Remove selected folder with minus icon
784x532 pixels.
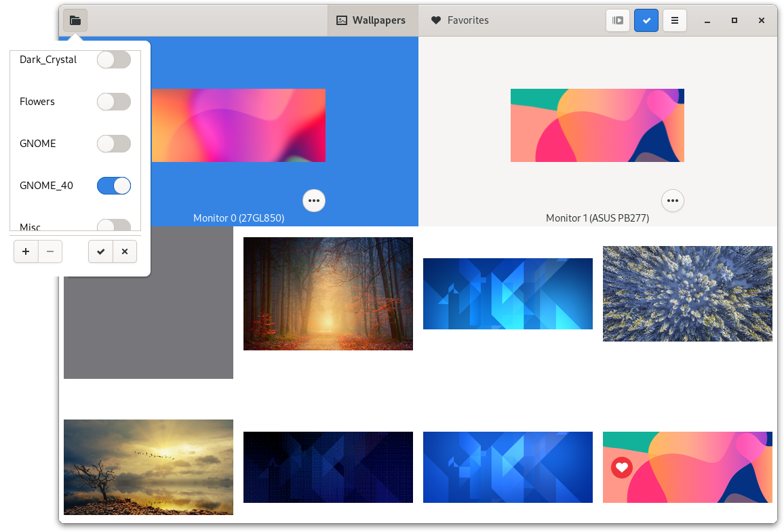[x=50, y=251]
